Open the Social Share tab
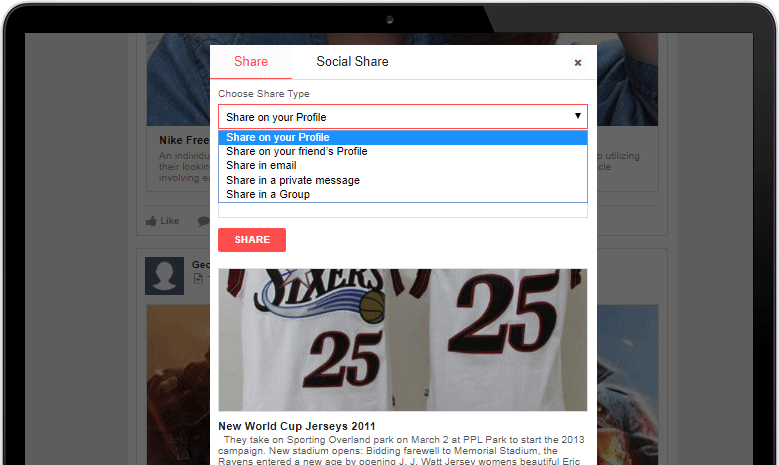 (352, 62)
